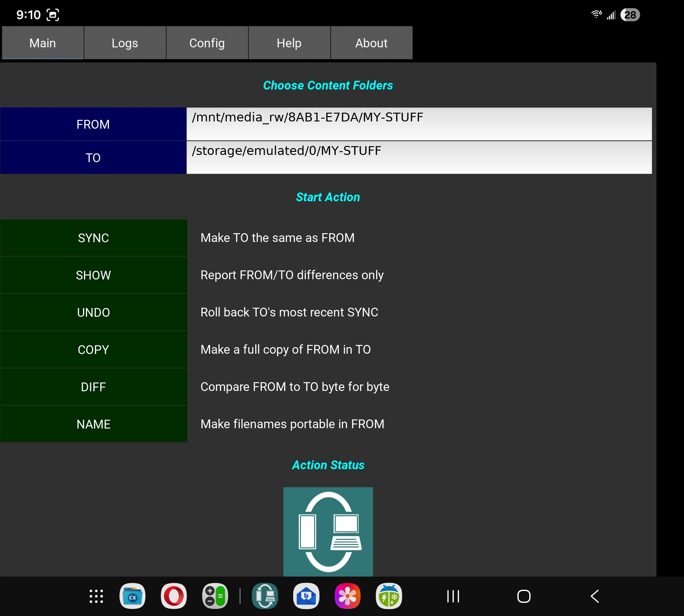Screen dimensions: 684x616
Task: Start the DIFF byte comparison action
Action: [x=93, y=387]
